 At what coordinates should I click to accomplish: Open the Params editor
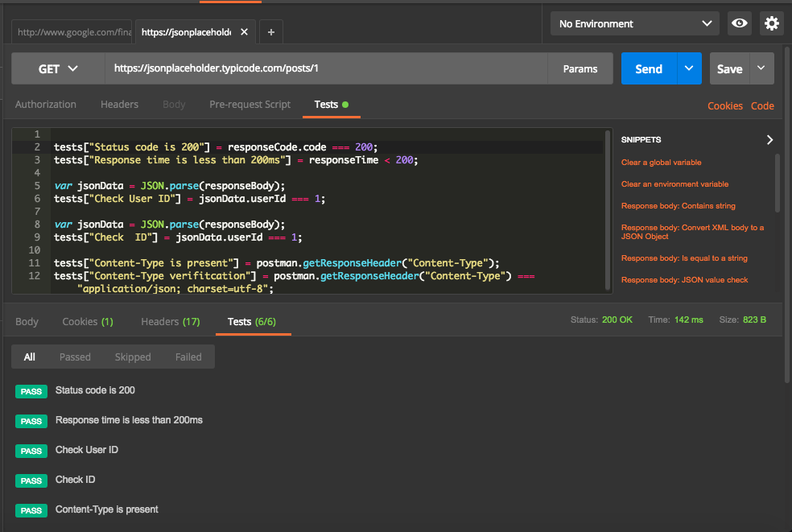580,68
